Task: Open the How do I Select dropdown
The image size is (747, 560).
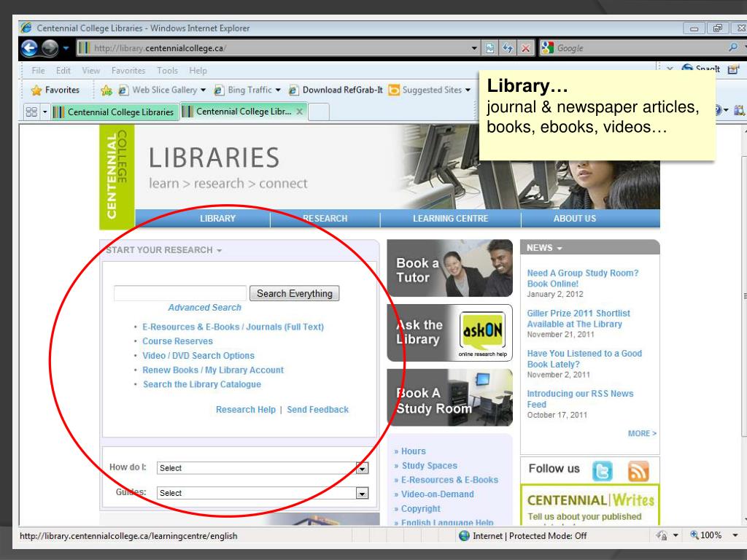Action: pyautogui.click(x=362, y=468)
